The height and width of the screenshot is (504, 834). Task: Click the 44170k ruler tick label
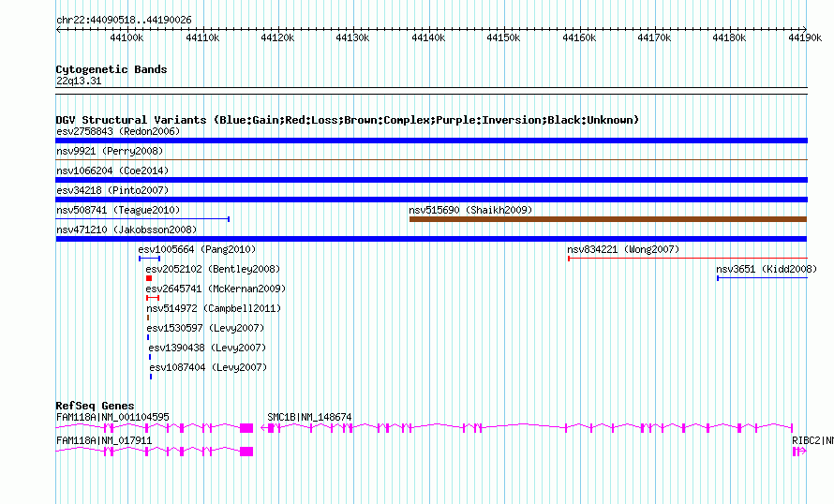click(x=654, y=37)
